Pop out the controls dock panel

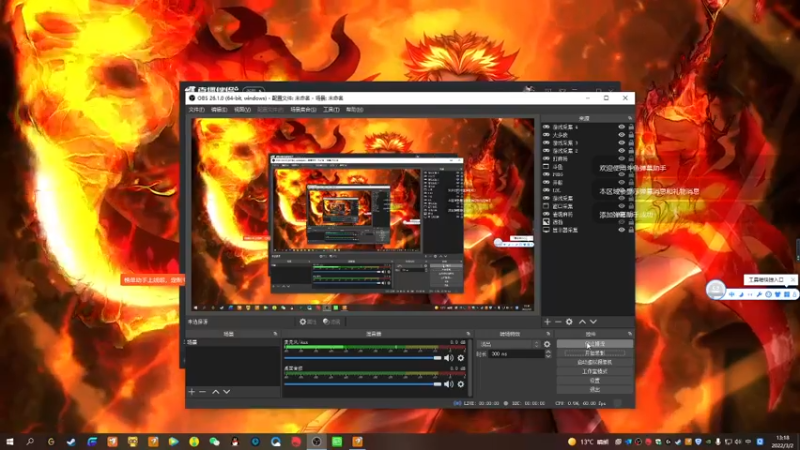[630, 334]
